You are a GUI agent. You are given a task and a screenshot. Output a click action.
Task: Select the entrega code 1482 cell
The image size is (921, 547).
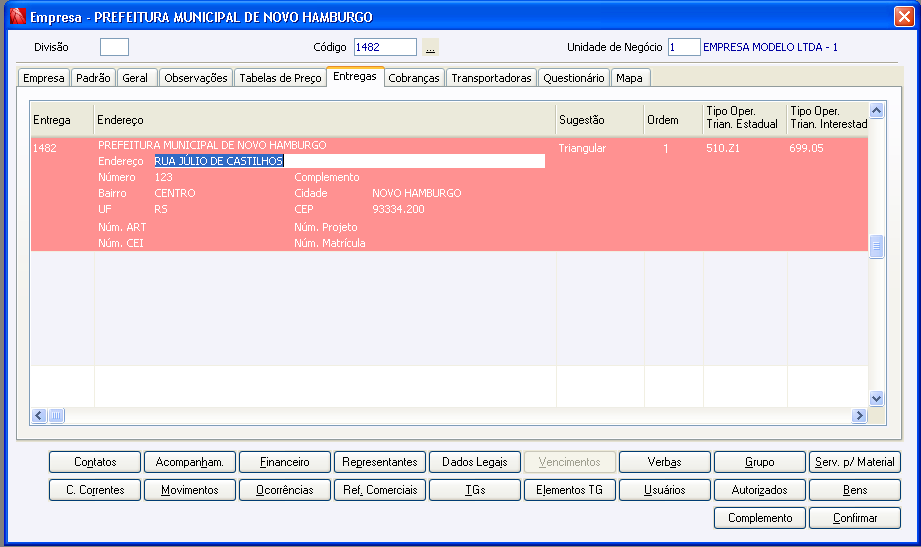pos(45,148)
